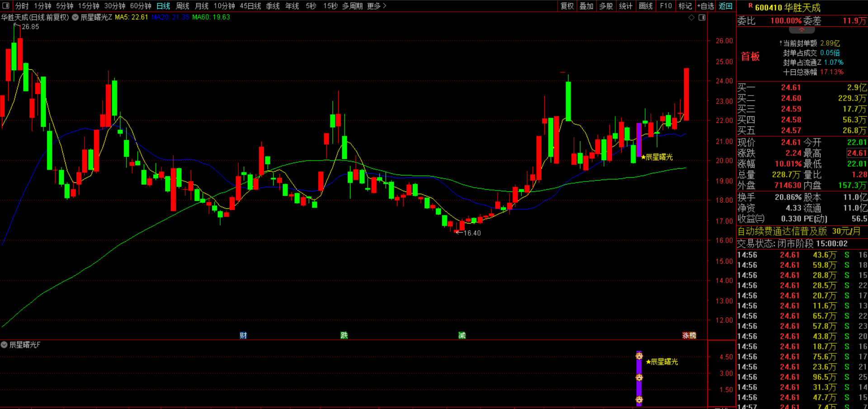Viewport: 868px width, 409px height.
Task: Click the ★辰星曙光 label in the sub-indicator panel
Action: click(x=662, y=362)
